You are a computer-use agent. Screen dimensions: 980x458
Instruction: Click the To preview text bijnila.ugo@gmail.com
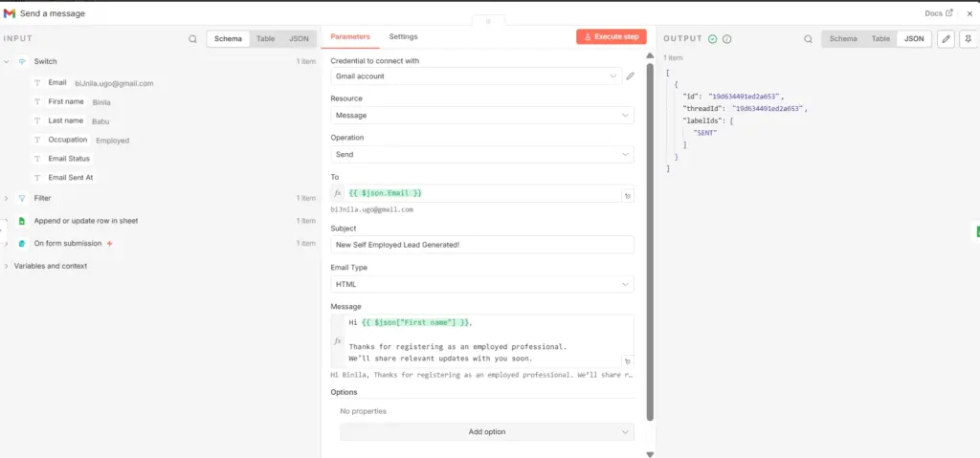point(372,210)
